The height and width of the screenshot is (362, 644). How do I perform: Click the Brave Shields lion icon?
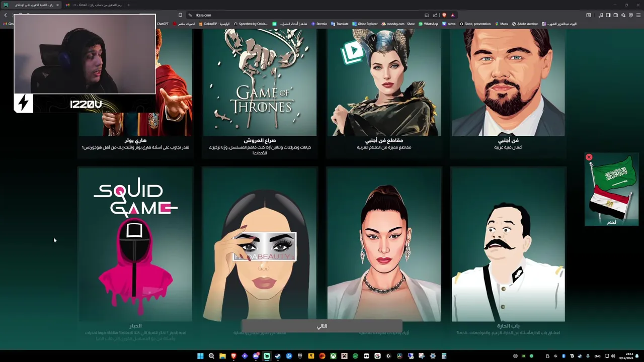[444, 15]
